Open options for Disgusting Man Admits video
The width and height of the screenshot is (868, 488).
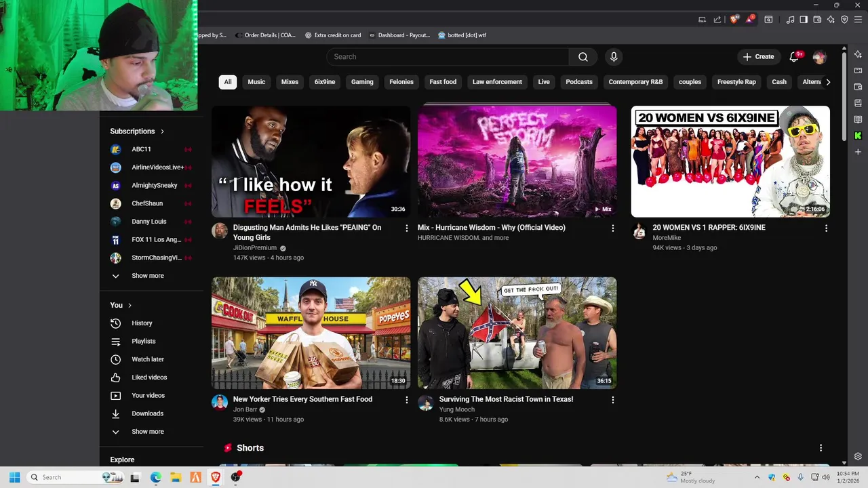coord(407,228)
